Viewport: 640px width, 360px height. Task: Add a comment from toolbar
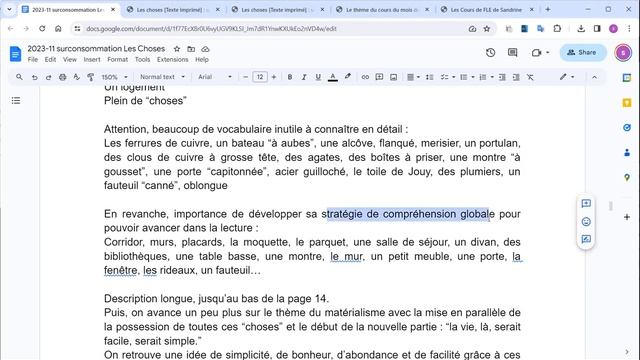[x=379, y=77]
